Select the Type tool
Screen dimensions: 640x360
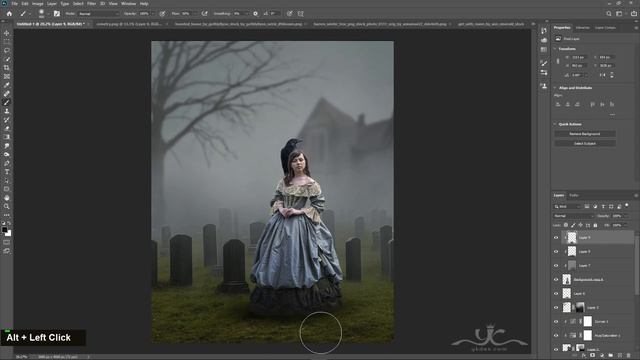tap(7, 172)
